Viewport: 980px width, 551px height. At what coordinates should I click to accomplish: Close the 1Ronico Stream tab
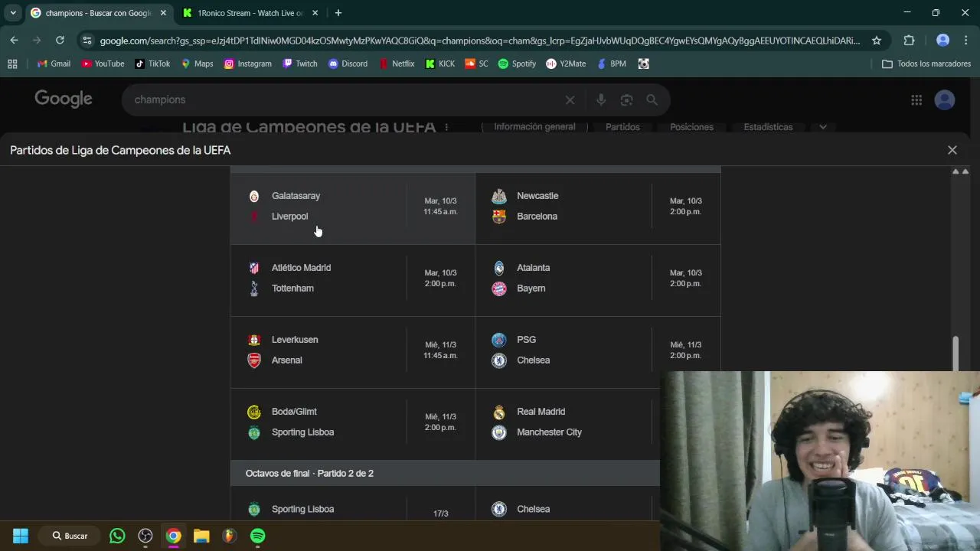click(x=315, y=13)
